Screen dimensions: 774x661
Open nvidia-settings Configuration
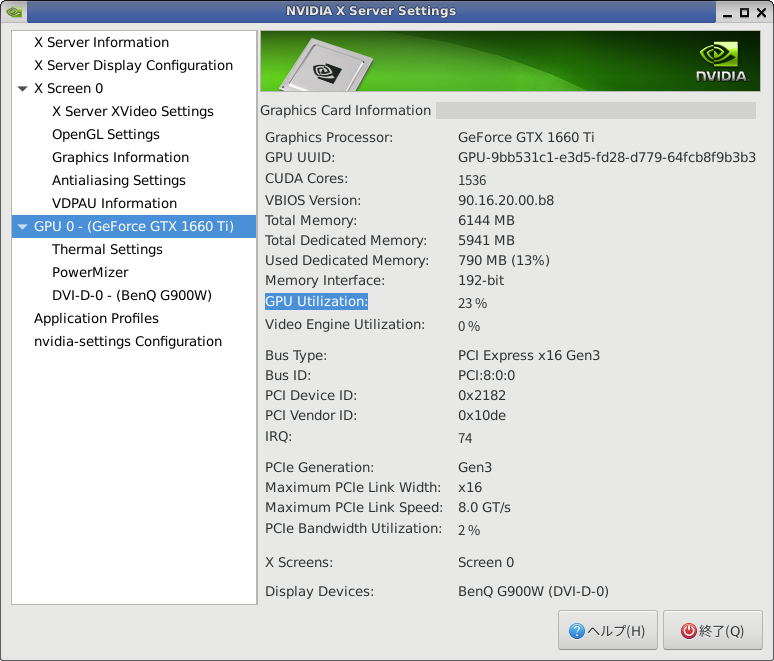point(128,342)
